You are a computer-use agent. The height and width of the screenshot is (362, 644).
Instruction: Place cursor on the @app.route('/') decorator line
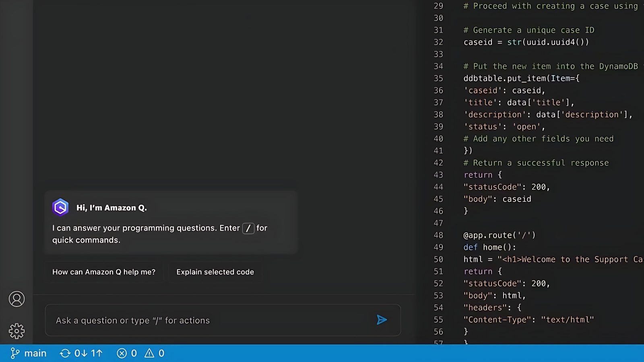[x=499, y=235]
